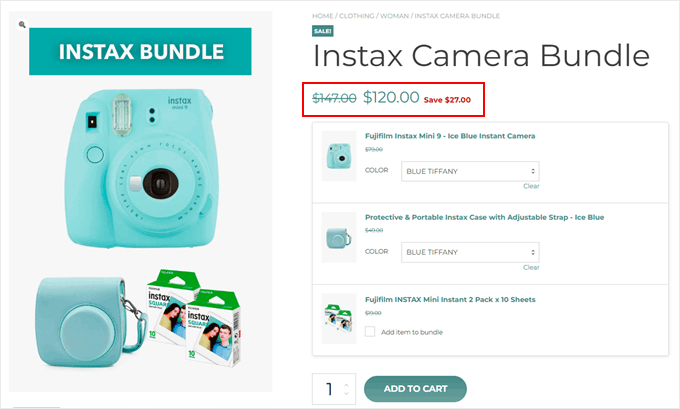Click the quantity input field

point(327,389)
